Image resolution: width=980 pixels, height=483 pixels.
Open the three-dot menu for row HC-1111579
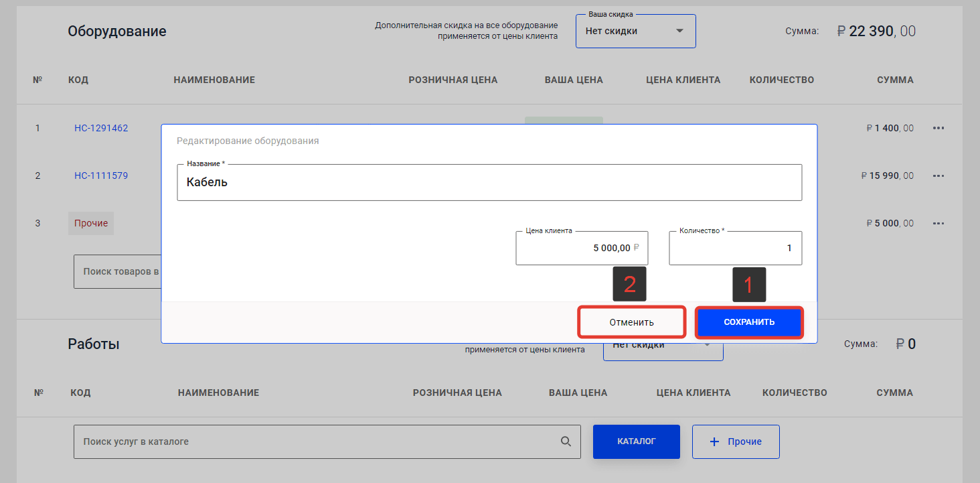coord(938,176)
